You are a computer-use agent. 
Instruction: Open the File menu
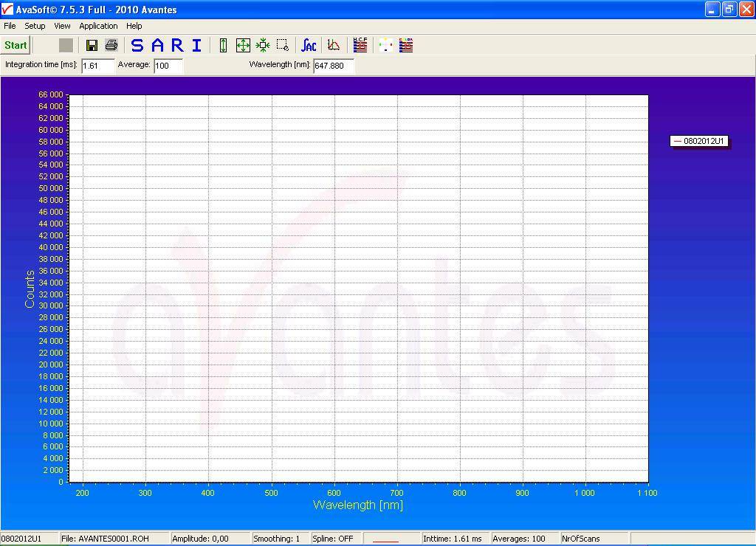pos(10,26)
